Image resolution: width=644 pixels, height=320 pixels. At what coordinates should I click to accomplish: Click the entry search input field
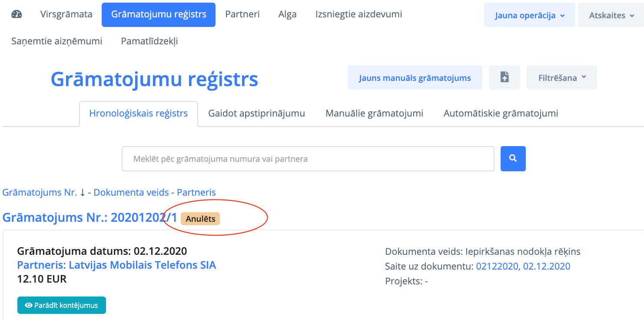tap(308, 159)
